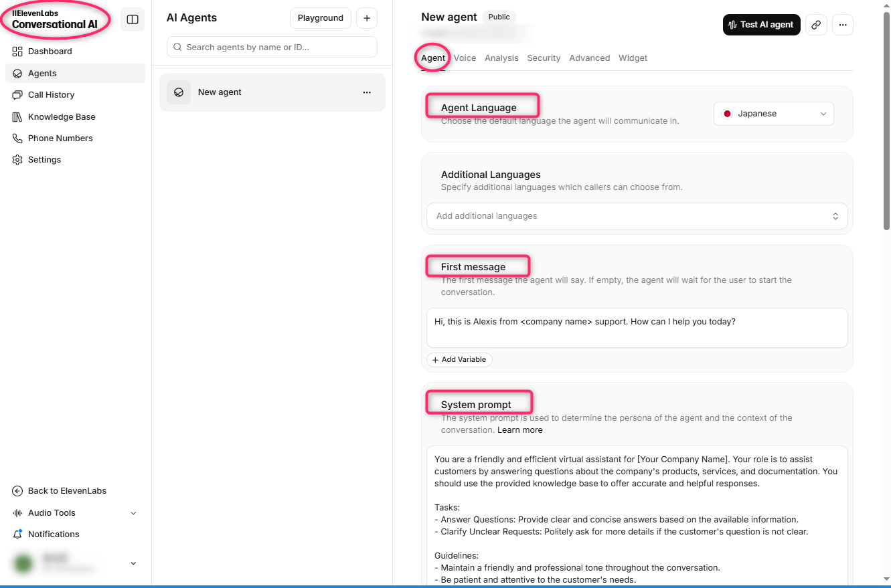Open the agent header more options menu
891x588 pixels.
click(843, 25)
